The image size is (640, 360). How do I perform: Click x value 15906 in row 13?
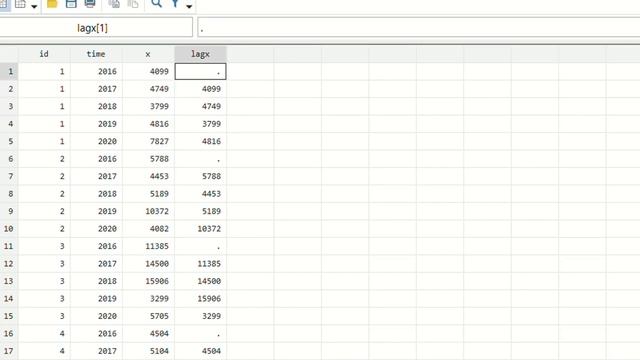click(149, 281)
